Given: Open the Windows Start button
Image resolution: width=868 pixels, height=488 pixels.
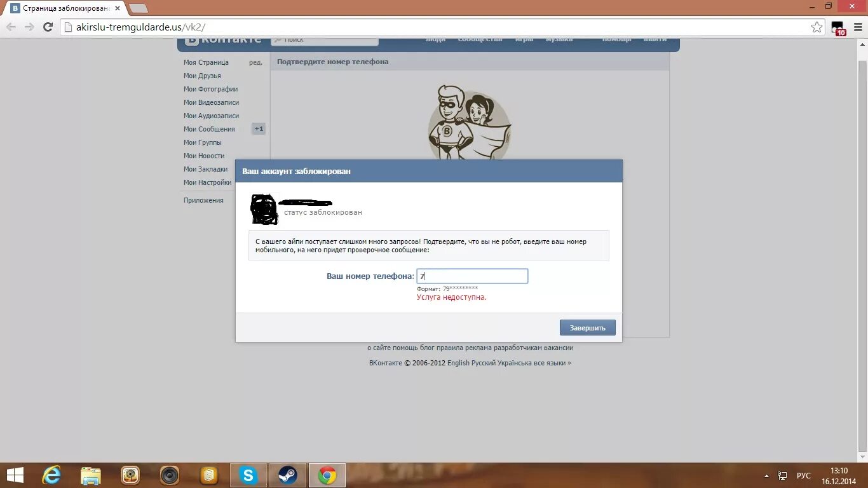Looking at the screenshot, I should pos(15,475).
